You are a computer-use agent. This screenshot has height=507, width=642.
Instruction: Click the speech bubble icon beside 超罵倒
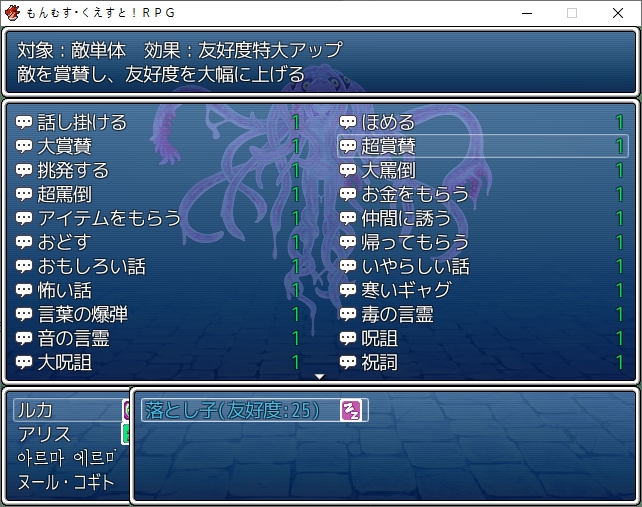pos(24,195)
